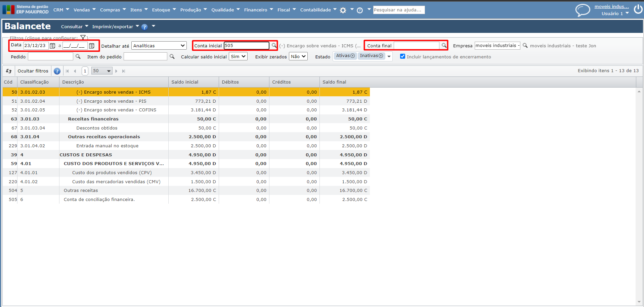Click the power logout icon
Viewport: 644px width, 307px height.
[x=638, y=9]
